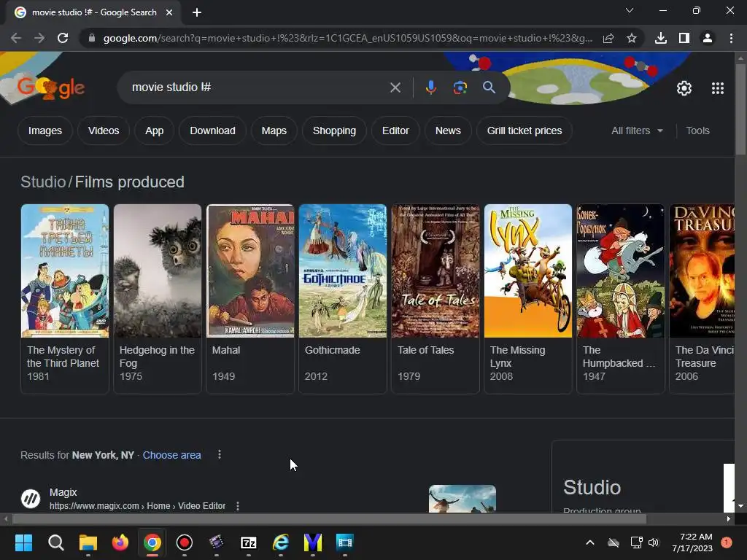
Task: Open the taskbar clock and date
Action: (692, 542)
